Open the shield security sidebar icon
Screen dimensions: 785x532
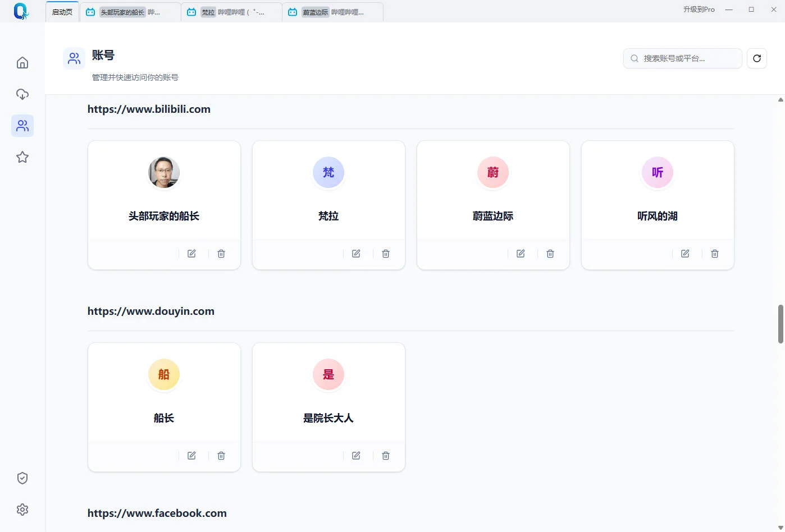pyautogui.click(x=22, y=478)
